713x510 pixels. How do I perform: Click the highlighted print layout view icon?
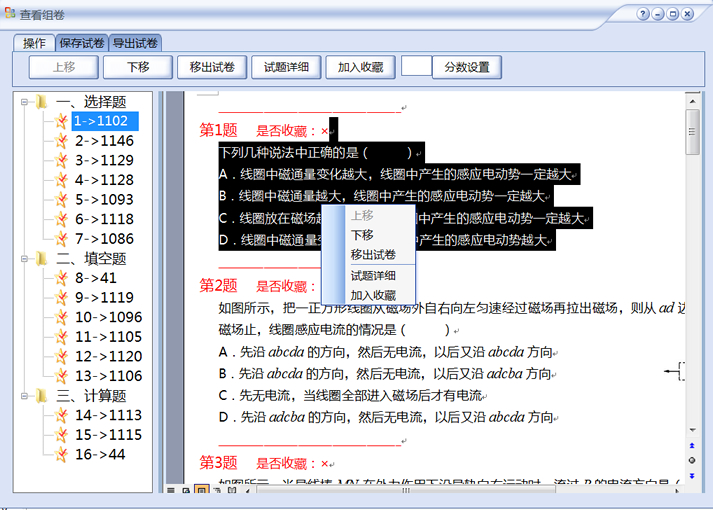[201, 490]
